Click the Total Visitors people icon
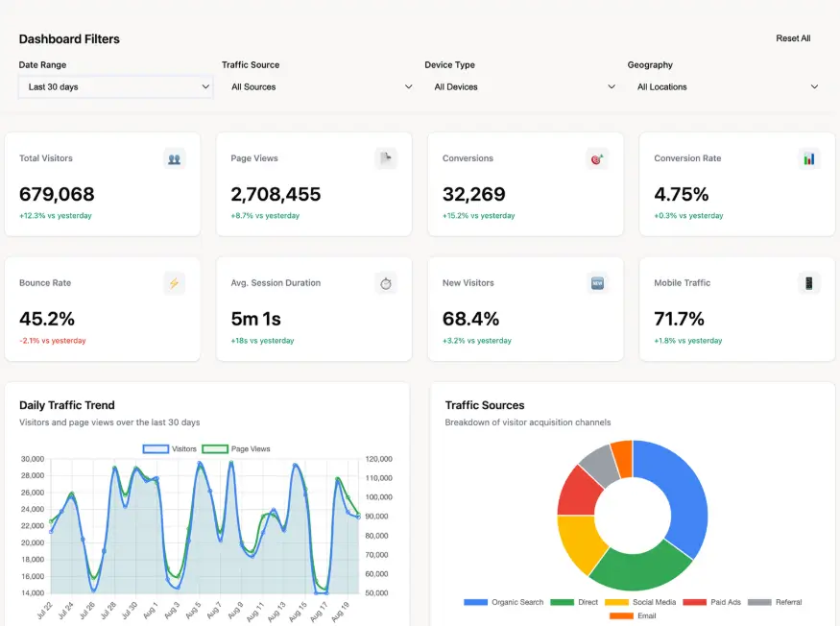Screen dimensions: 840x626 [x=174, y=159]
